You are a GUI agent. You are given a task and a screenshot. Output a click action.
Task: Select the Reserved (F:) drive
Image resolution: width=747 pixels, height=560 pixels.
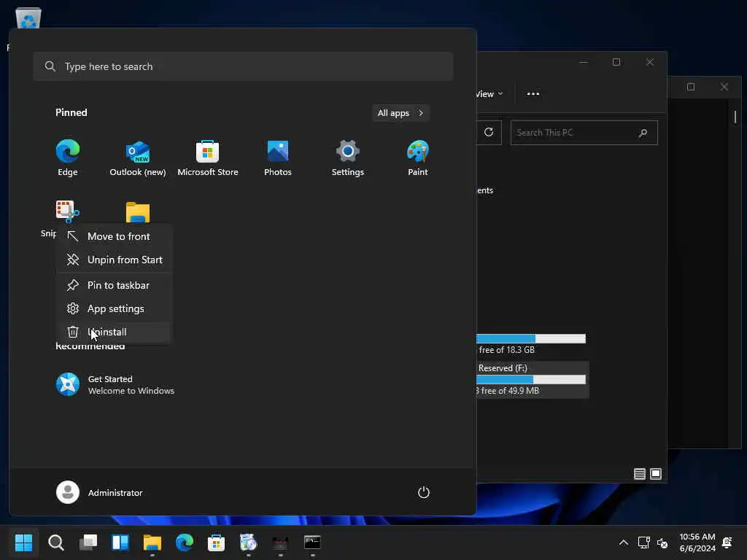coord(532,379)
